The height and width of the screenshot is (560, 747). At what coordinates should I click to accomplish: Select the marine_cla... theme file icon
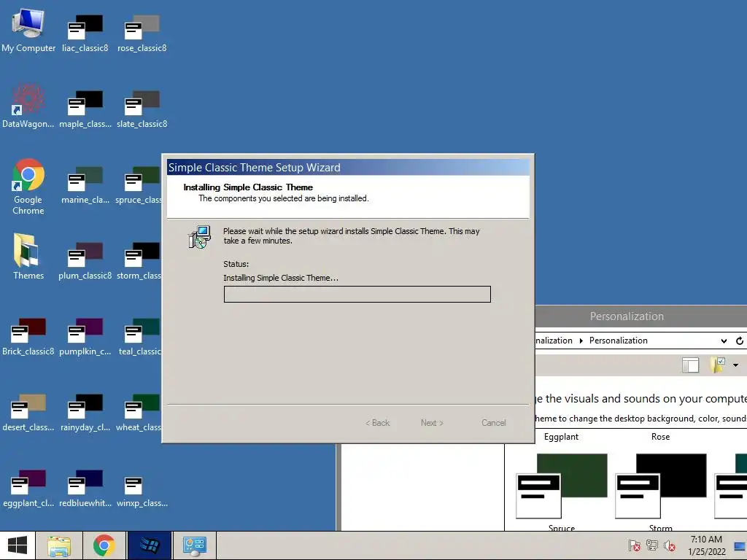tap(85, 184)
